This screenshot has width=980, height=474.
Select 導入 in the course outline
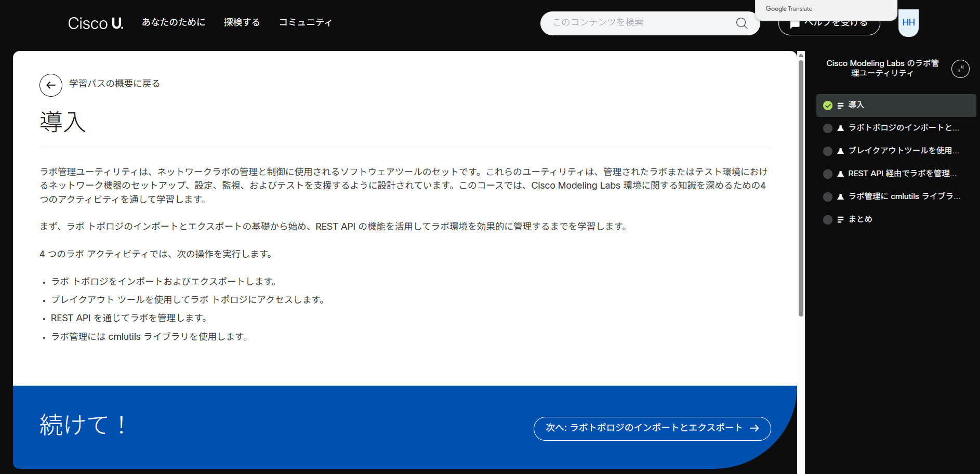(896, 106)
